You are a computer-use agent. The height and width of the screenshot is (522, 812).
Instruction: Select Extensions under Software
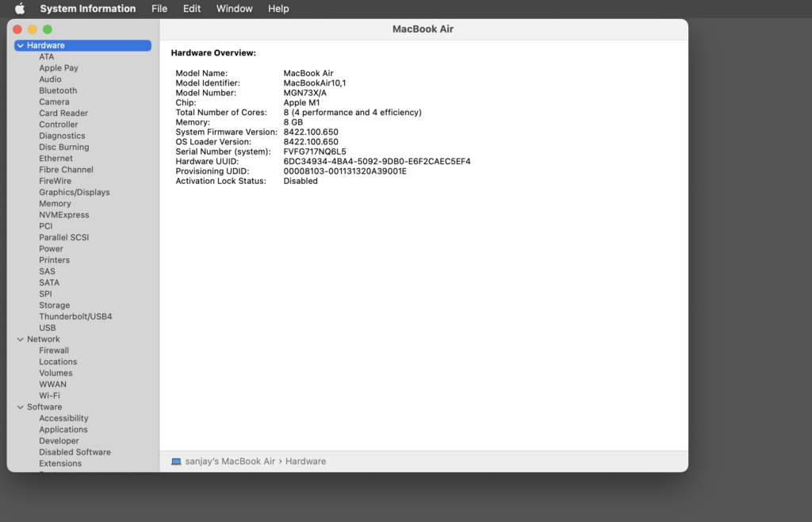[60, 464]
